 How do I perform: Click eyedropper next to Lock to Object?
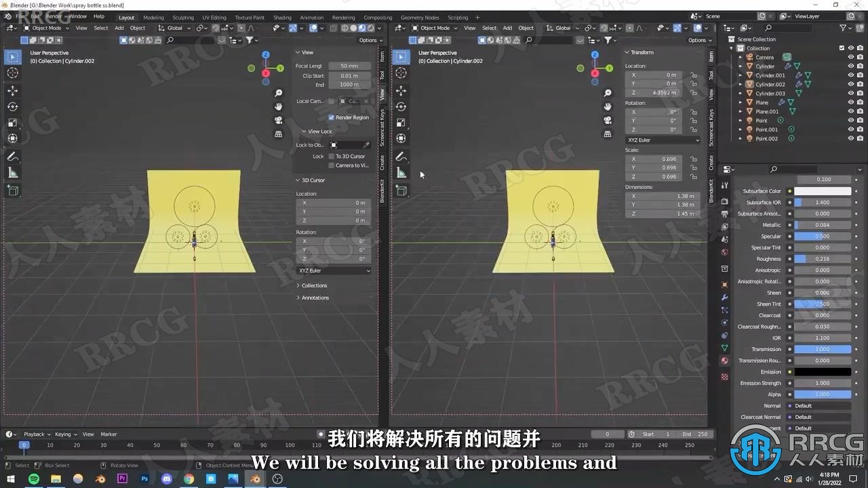click(x=366, y=145)
